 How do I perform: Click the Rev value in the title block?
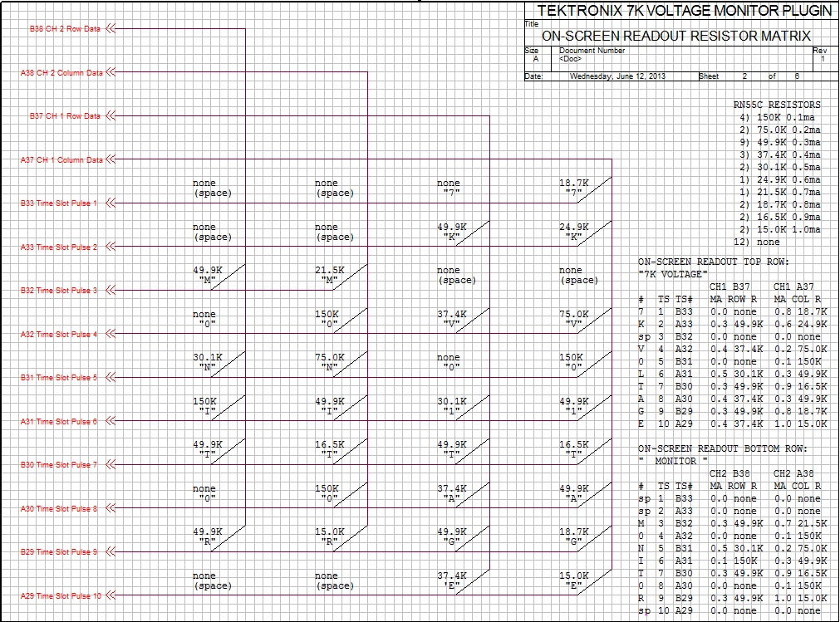823,59
